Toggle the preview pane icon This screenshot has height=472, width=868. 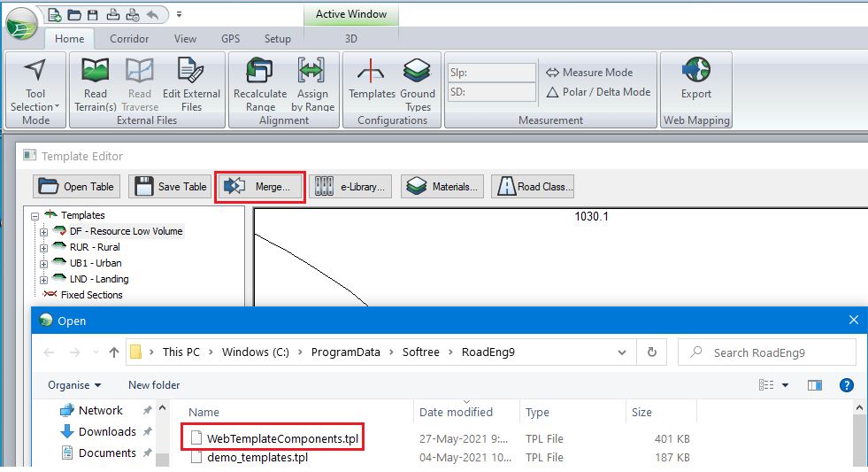pos(814,385)
